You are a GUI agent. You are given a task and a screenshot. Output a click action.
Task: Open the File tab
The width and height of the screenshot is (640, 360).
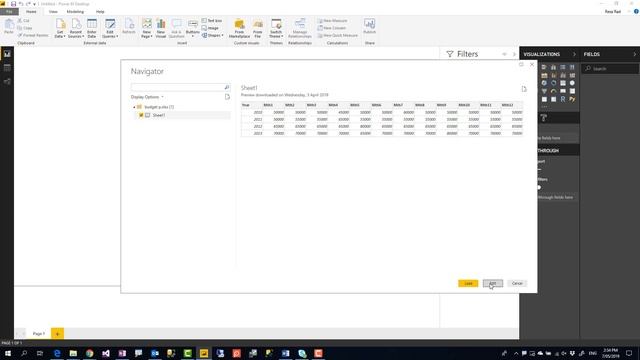(x=9, y=12)
